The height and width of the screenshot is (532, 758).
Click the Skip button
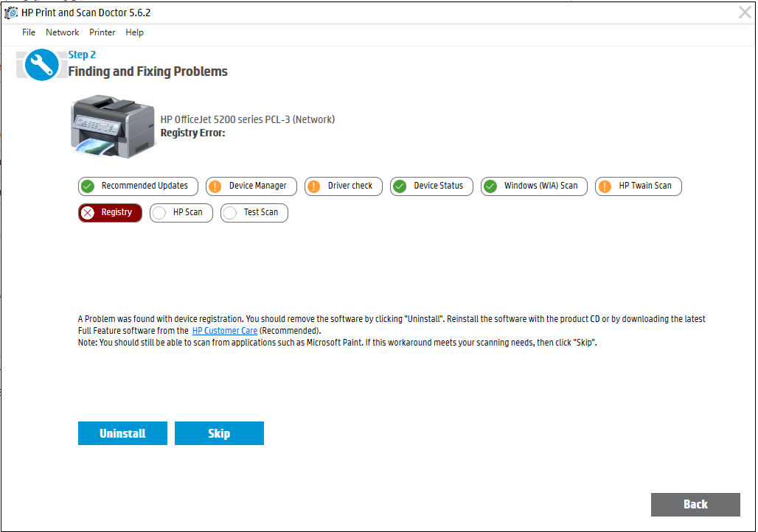[x=219, y=433]
